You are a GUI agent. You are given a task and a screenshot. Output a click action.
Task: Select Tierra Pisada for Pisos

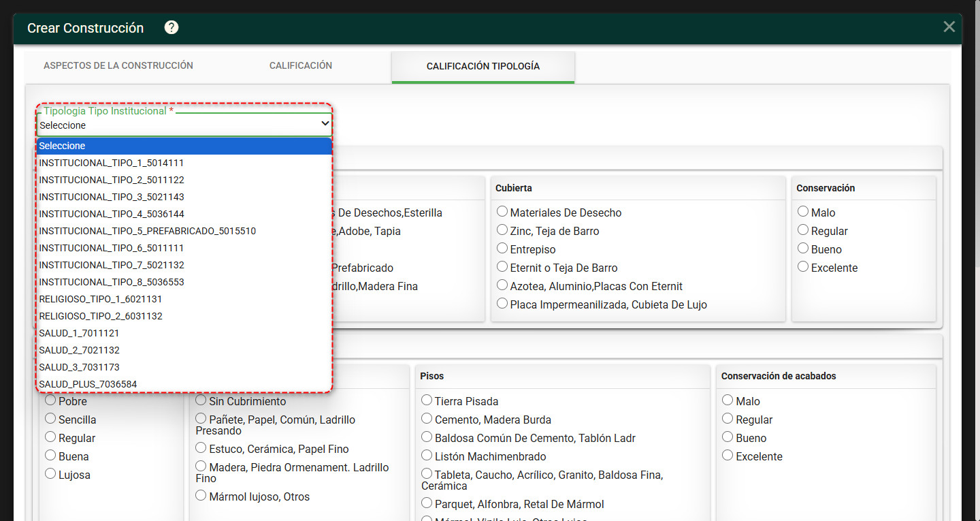(427, 400)
